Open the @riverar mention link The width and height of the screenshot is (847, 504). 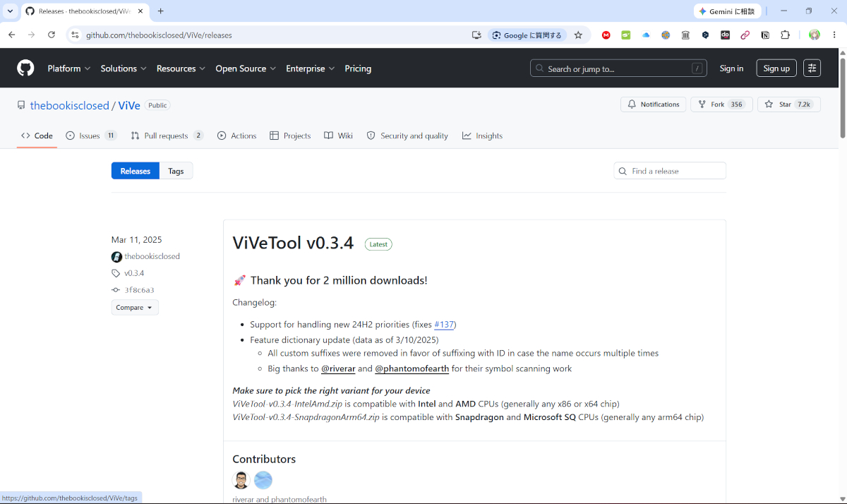[338, 368]
